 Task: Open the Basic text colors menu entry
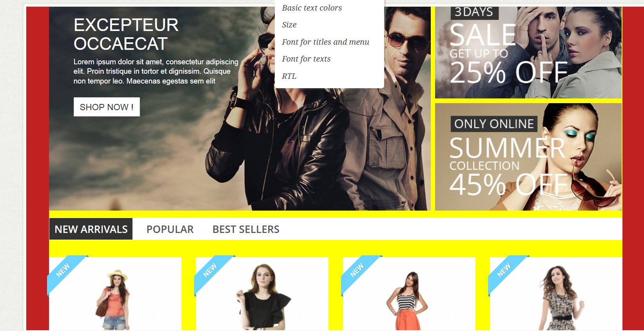click(312, 8)
